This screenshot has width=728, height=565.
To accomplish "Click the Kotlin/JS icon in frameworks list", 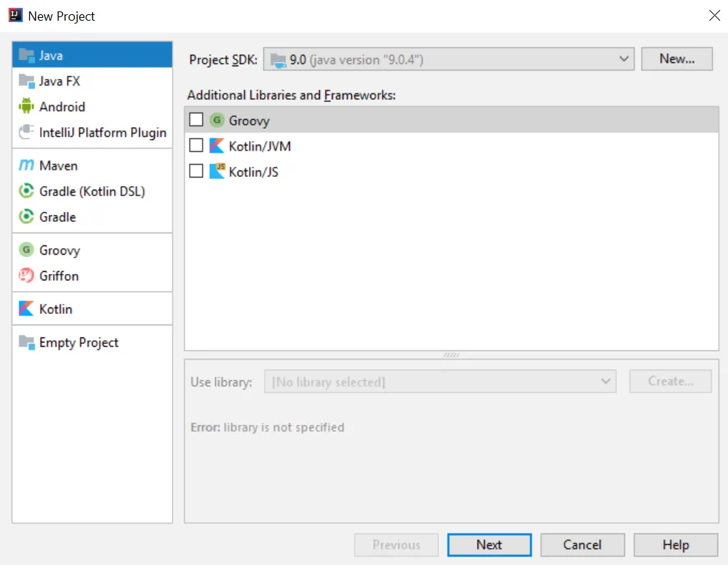I will [x=217, y=171].
